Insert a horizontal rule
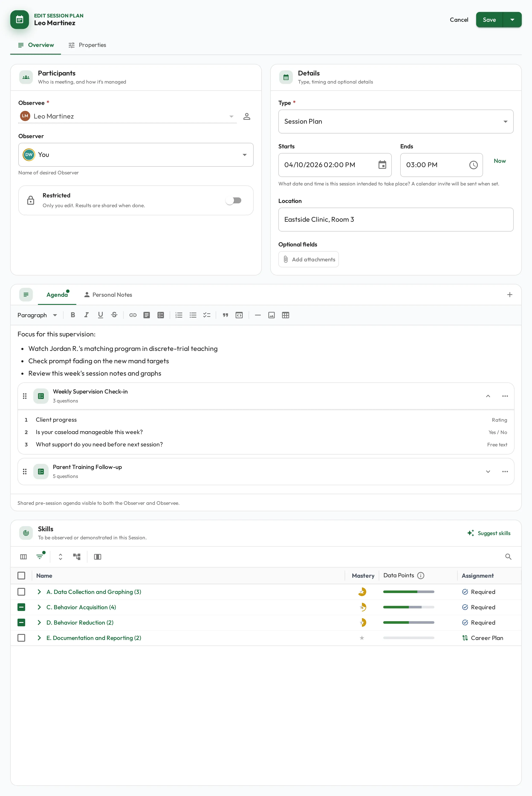 (258, 315)
